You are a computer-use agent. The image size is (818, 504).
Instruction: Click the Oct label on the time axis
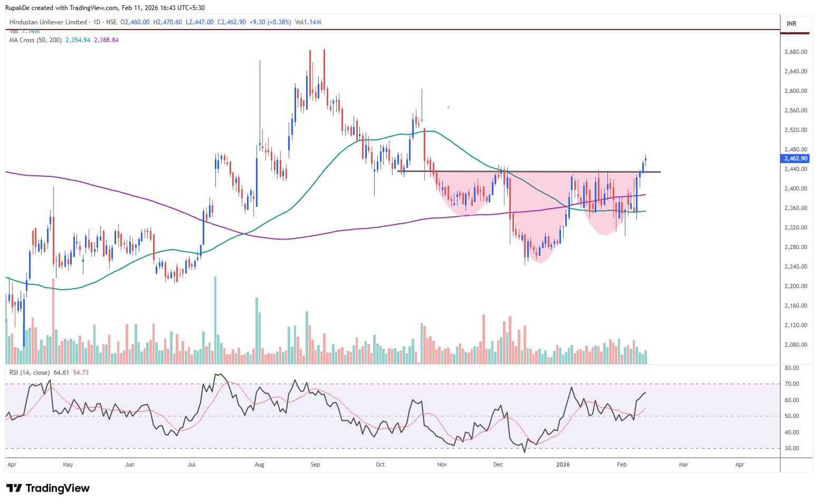380,465
